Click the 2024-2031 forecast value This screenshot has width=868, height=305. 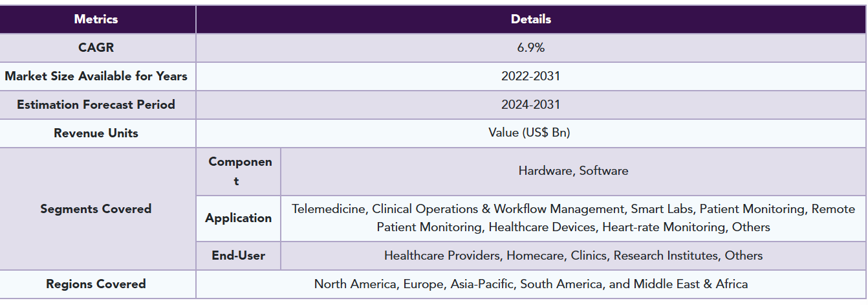point(530,105)
